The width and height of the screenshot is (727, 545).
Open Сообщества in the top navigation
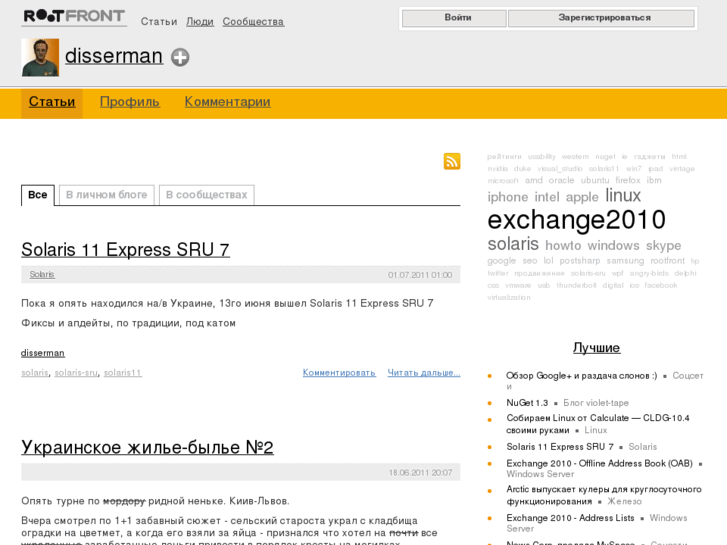(x=253, y=21)
